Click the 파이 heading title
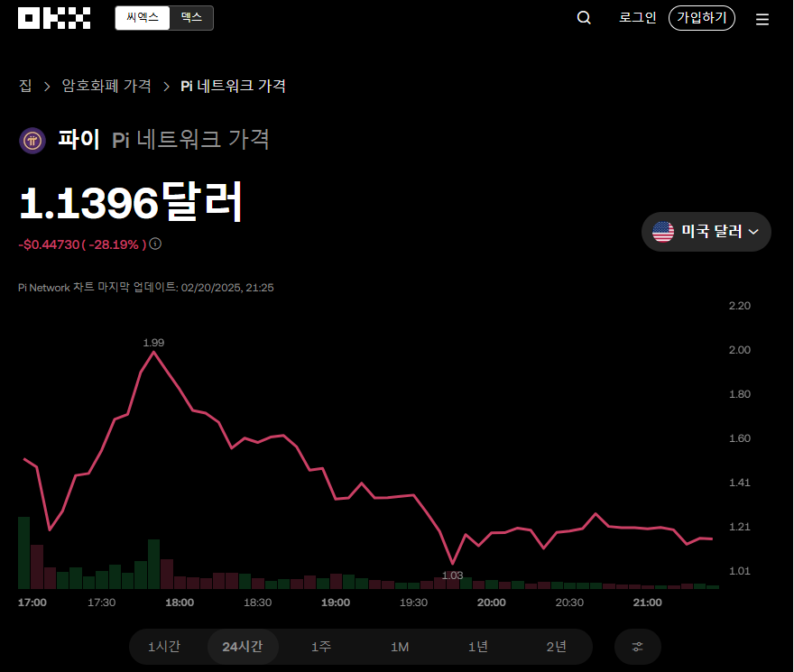The height and width of the screenshot is (672, 794). click(x=79, y=139)
